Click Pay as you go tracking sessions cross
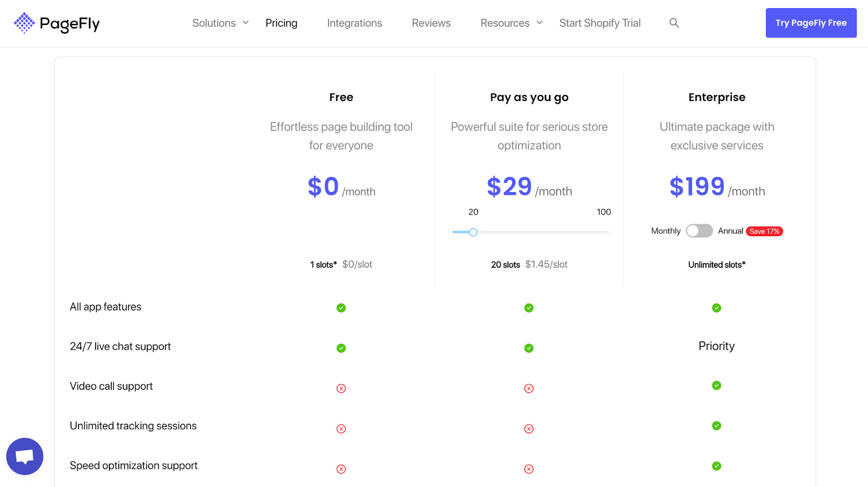 (528, 429)
